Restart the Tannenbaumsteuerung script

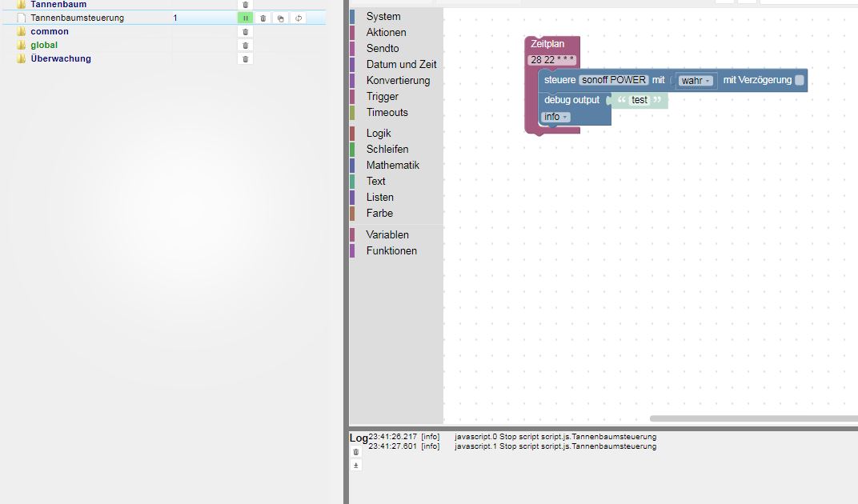[x=298, y=18]
